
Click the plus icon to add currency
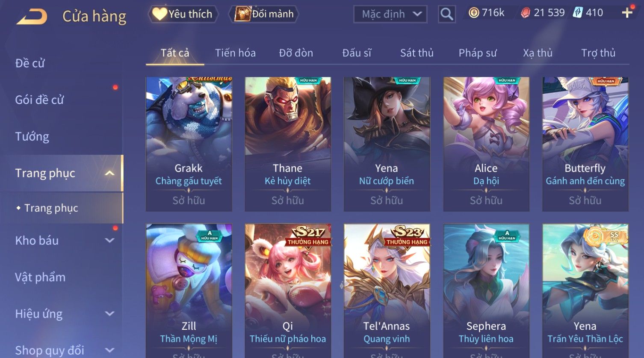(x=627, y=13)
